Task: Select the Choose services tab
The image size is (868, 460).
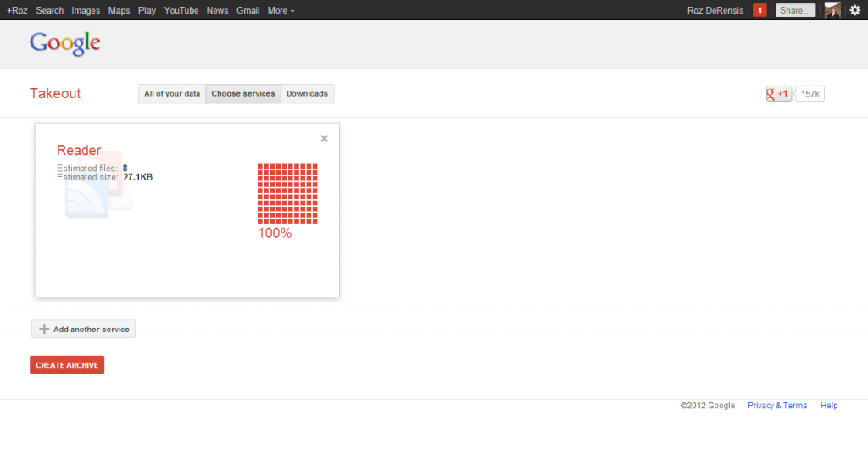Action: [x=243, y=93]
